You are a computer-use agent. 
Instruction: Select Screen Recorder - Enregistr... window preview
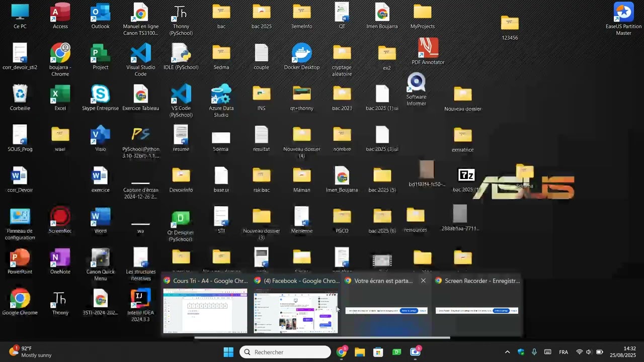click(x=477, y=306)
